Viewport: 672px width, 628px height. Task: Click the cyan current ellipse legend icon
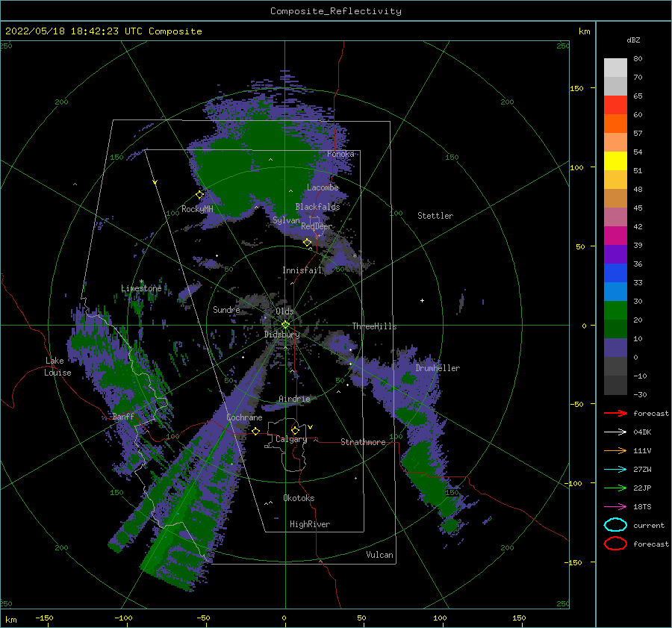click(x=615, y=525)
